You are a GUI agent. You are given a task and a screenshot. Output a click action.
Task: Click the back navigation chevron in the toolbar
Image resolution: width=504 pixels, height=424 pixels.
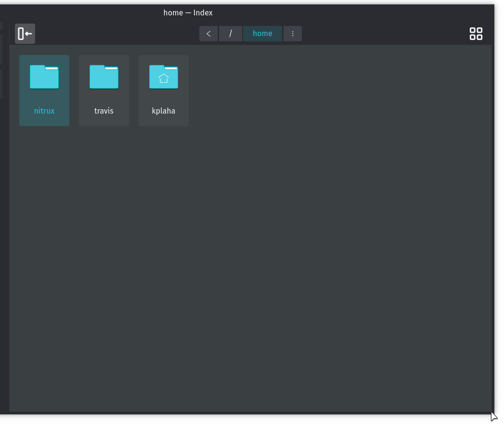pos(208,34)
